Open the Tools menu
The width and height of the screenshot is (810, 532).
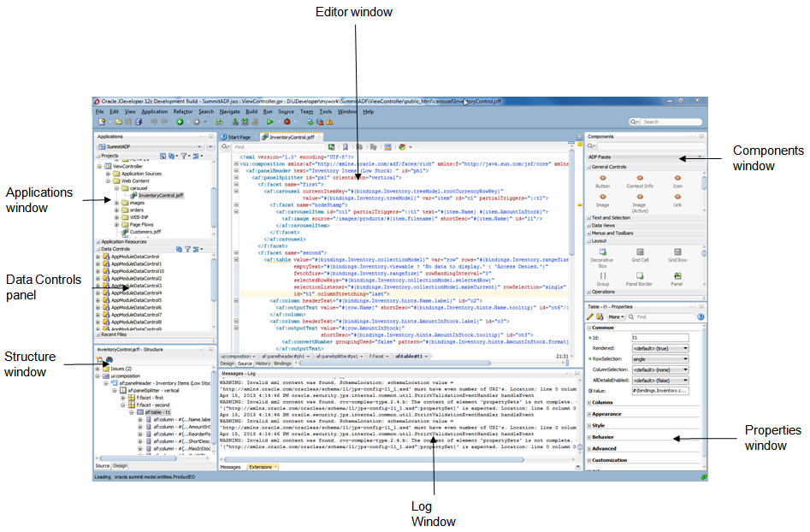(325, 111)
